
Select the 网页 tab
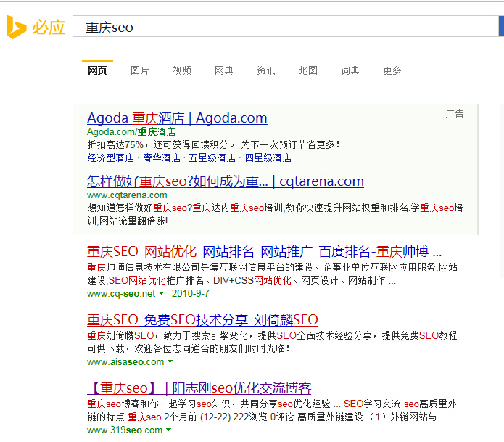pyautogui.click(x=97, y=70)
